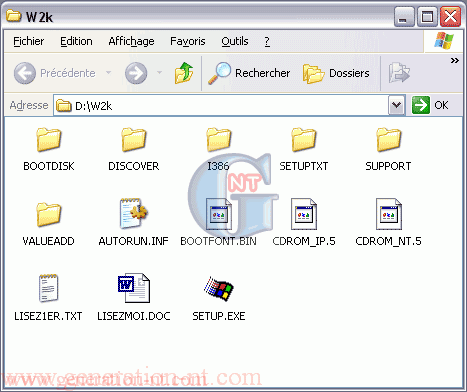Screen dimensions: 467x392
Task: Click the BOOTDISK folder name
Action: (x=49, y=166)
